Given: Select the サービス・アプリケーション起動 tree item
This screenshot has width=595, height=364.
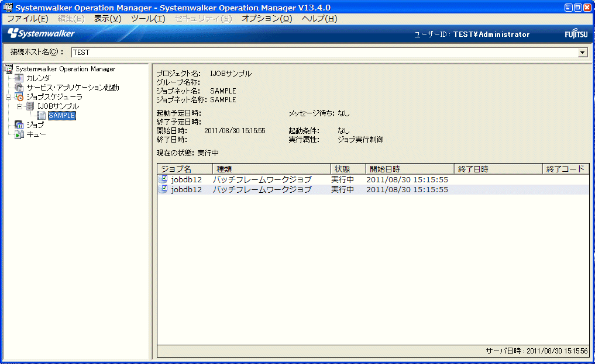Looking at the screenshot, I should 73,88.
